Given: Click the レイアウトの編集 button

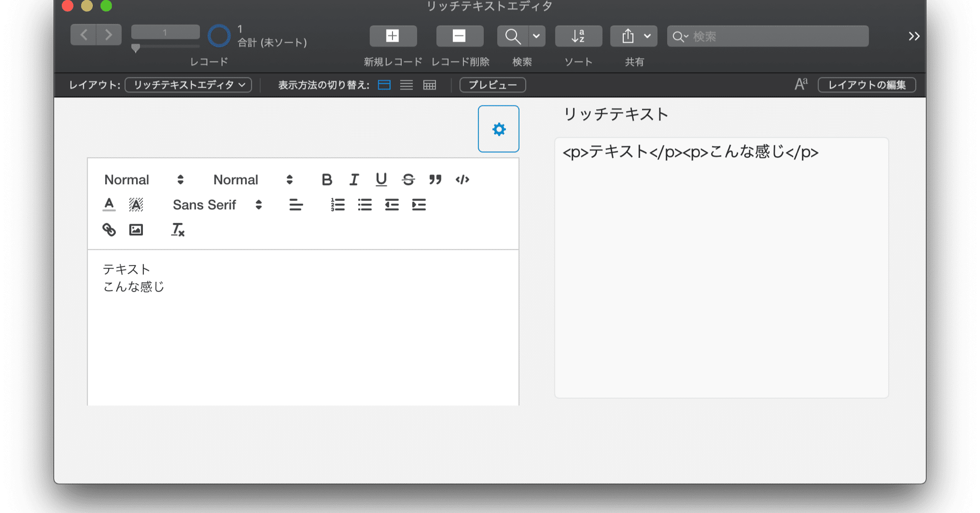Looking at the screenshot, I should (866, 85).
